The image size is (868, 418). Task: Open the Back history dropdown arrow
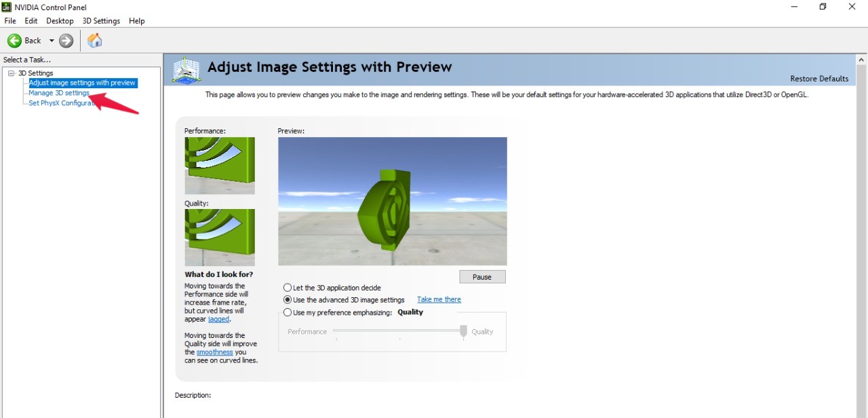[x=52, y=41]
